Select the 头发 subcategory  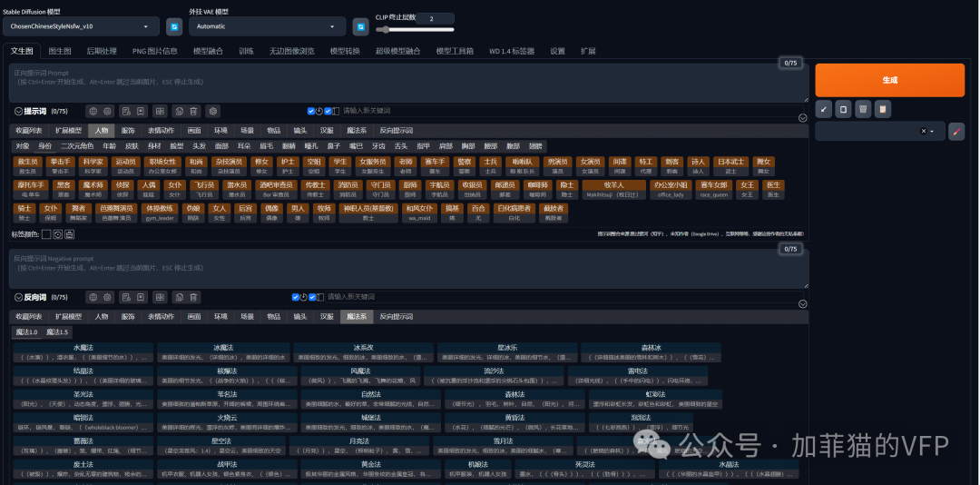coord(199,146)
